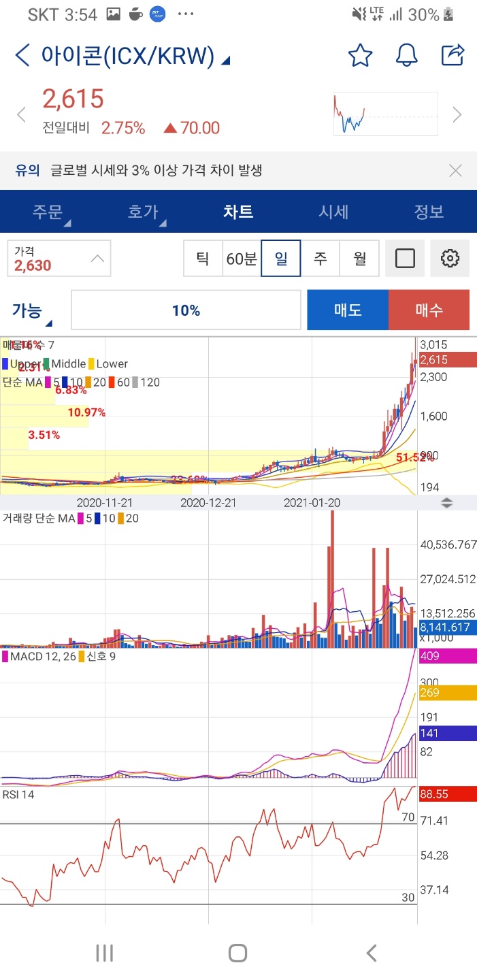The height and width of the screenshot is (980, 477).
Task: Click the oscillator value 141 tag
Action: point(446,733)
